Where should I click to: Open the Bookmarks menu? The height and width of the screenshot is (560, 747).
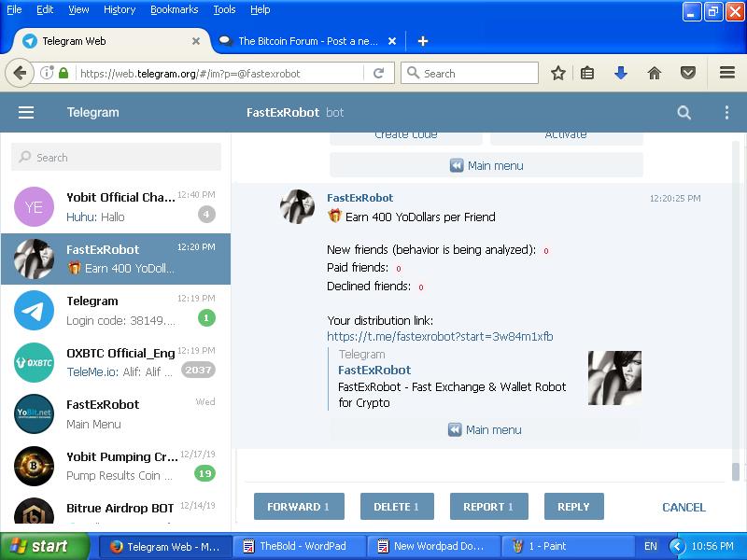point(175,9)
